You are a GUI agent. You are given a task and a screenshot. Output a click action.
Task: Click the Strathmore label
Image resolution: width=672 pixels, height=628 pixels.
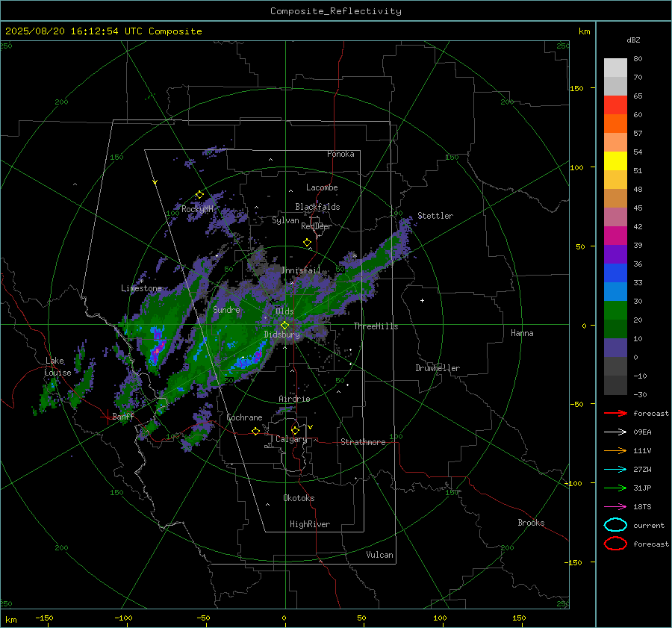[x=363, y=442]
